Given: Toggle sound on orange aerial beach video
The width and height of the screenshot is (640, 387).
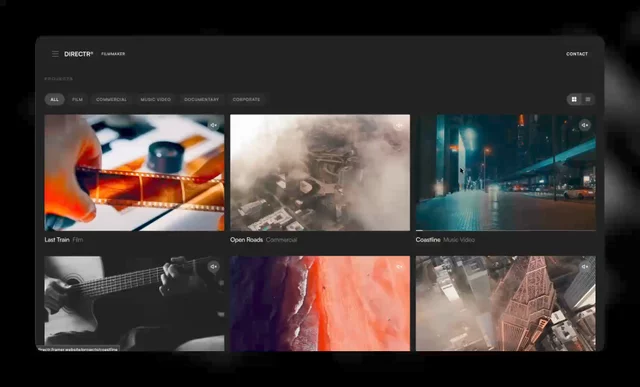Looking at the screenshot, I should 399,267.
